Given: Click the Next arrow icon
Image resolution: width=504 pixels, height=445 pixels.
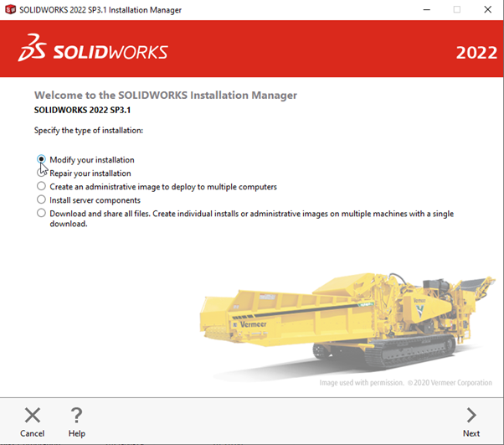Looking at the screenshot, I should pos(471,415).
